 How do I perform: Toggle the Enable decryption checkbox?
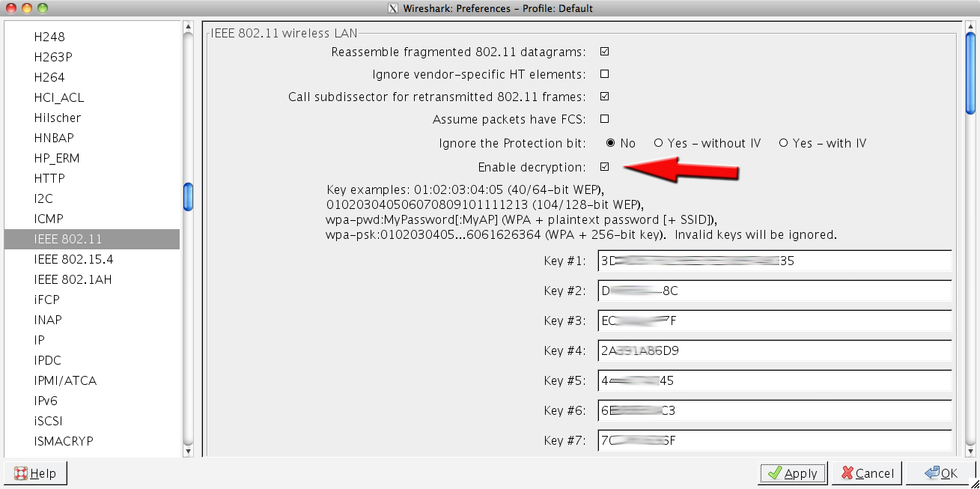coord(604,166)
